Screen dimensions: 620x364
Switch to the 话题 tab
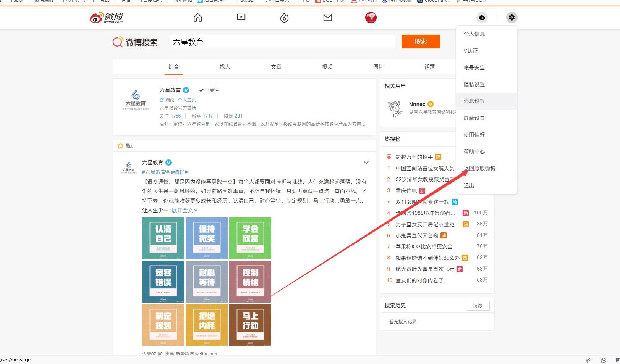430,67
